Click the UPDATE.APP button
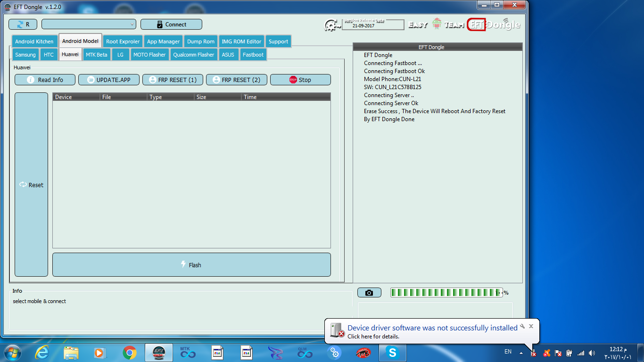Image resolution: width=644 pixels, height=362 pixels. pyautogui.click(x=109, y=80)
